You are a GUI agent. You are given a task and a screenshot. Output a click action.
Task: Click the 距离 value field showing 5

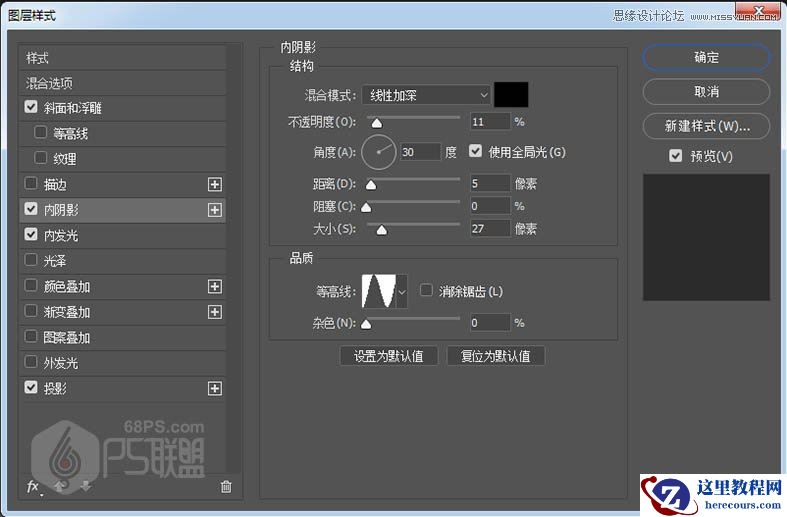coord(490,183)
